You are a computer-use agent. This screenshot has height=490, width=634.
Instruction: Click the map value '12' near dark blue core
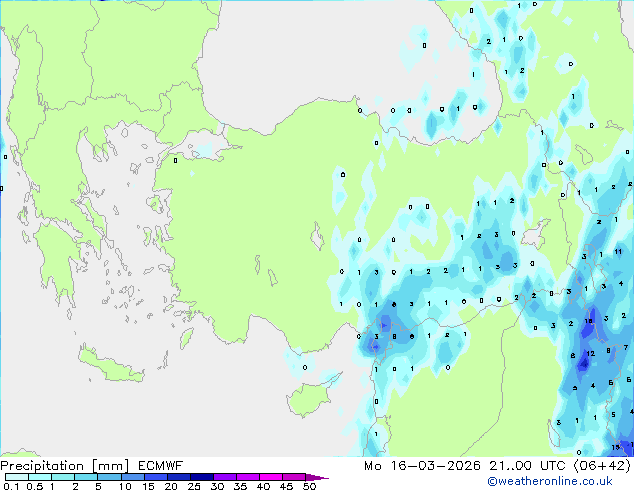tap(590, 353)
